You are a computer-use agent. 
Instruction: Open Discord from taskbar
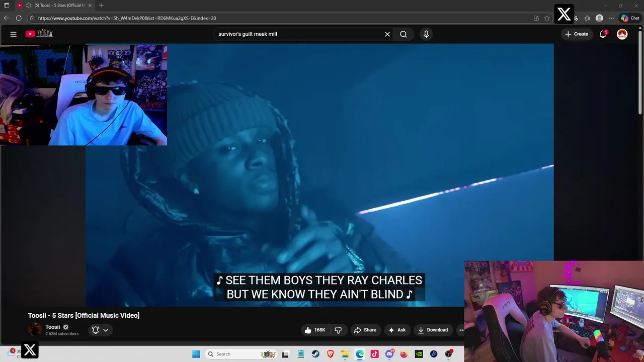pyautogui.click(x=389, y=354)
